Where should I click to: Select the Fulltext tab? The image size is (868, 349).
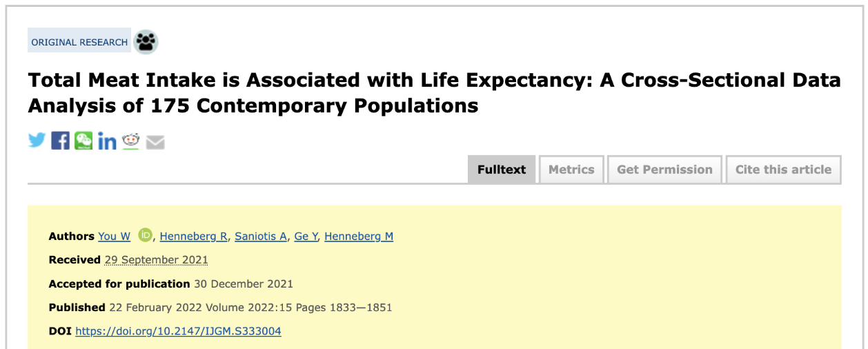502,170
